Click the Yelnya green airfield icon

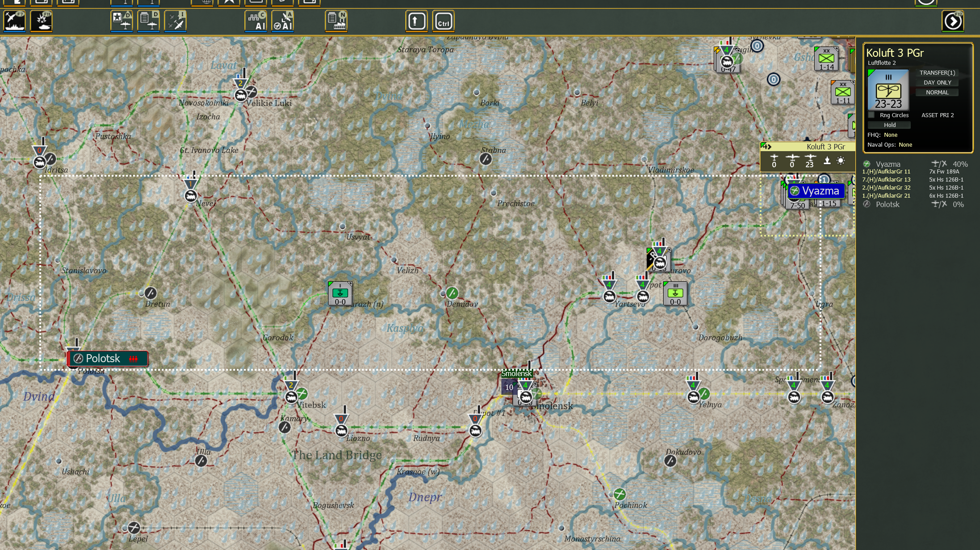(x=704, y=393)
